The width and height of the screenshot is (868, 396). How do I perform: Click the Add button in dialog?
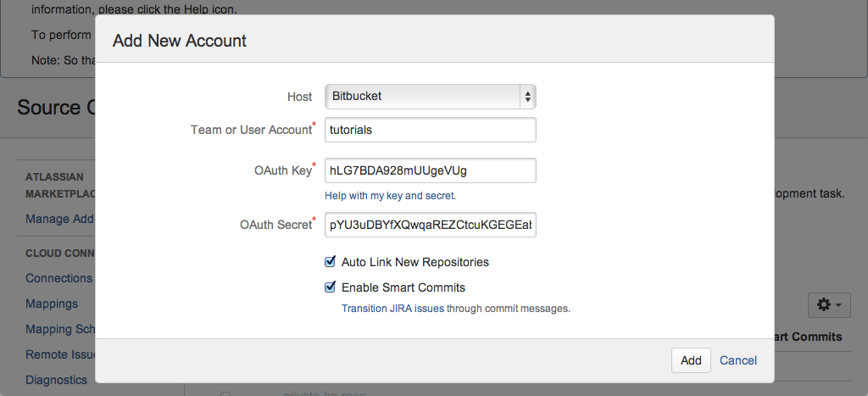[691, 360]
